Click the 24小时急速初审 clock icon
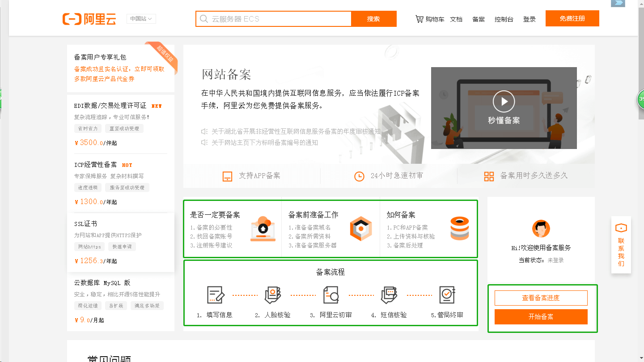The height and width of the screenshot is (362, 644). pyautogui.click(x=359, y=176)
